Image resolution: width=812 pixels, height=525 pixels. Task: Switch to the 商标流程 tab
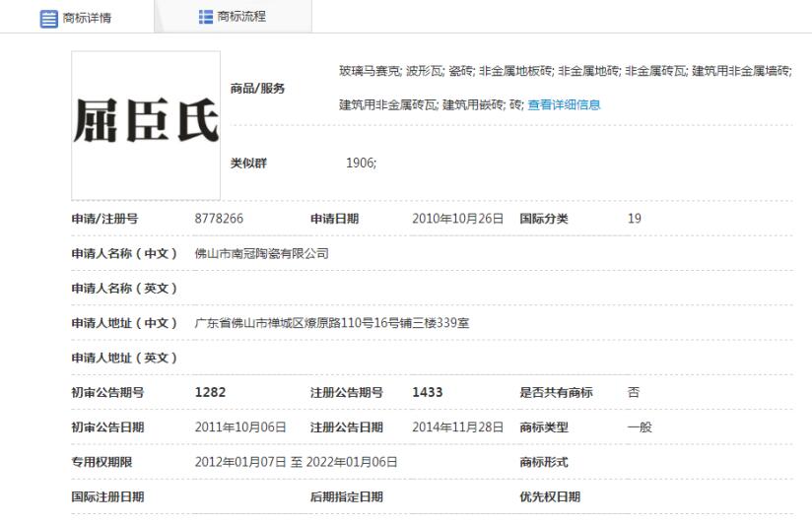233,17
